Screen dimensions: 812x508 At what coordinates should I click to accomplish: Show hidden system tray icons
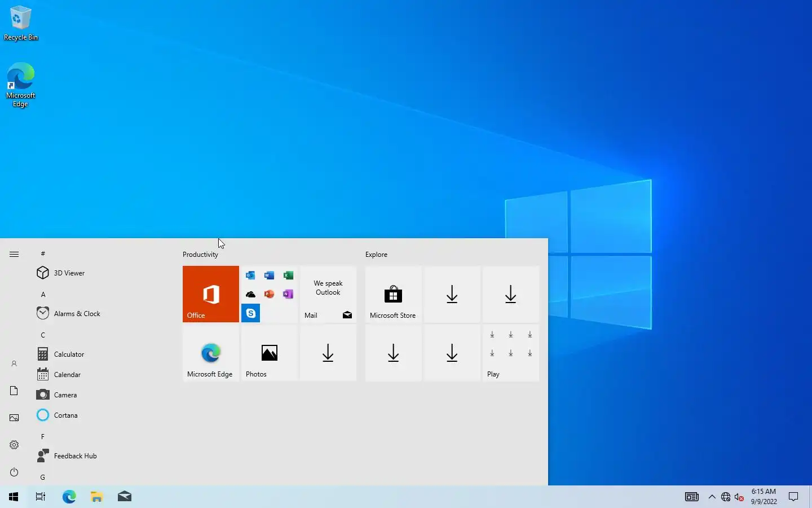pyautogui.click(x=712, y=497)
